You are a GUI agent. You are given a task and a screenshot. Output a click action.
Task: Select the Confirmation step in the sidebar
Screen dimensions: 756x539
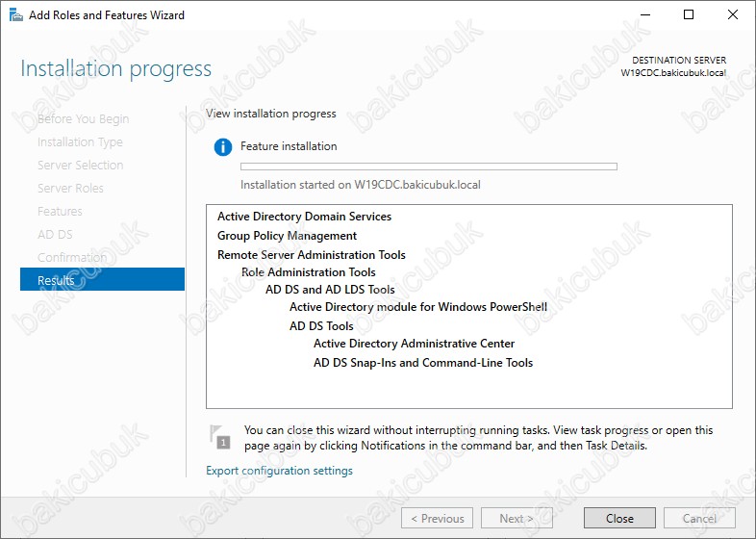pyautogui.click(x=72, y=257)
